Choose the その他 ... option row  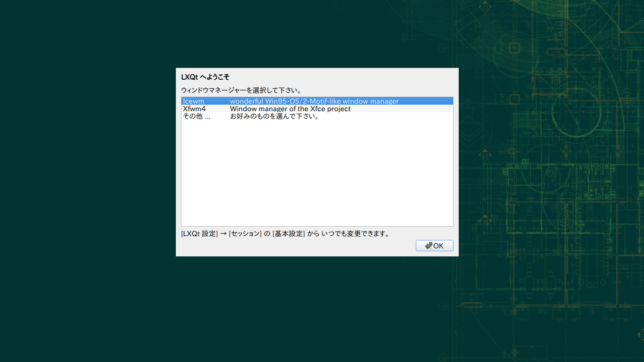tap(317, 116)
